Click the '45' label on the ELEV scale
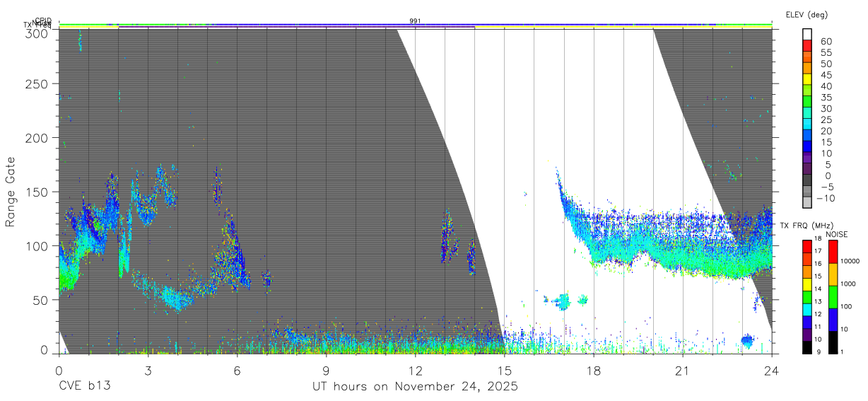The image size is (868, 401). tap(827, 75)
